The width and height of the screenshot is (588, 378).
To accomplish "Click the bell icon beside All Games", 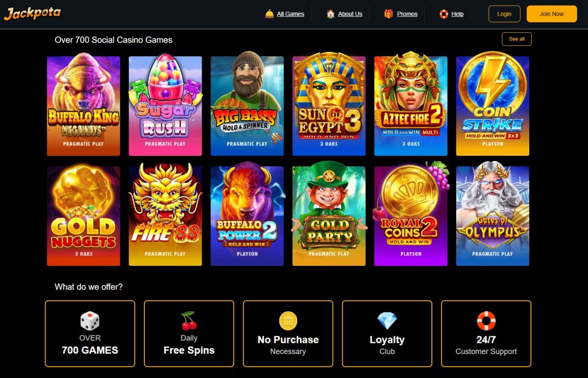I will (269, 14).
